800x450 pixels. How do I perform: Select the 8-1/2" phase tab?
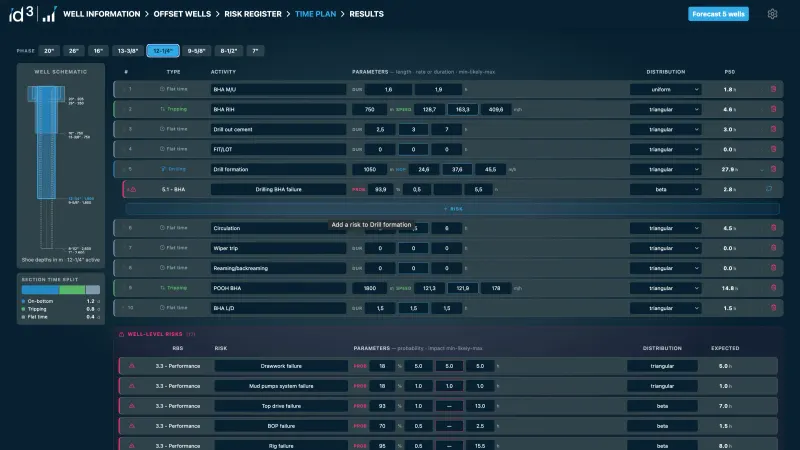click(229, 51)
